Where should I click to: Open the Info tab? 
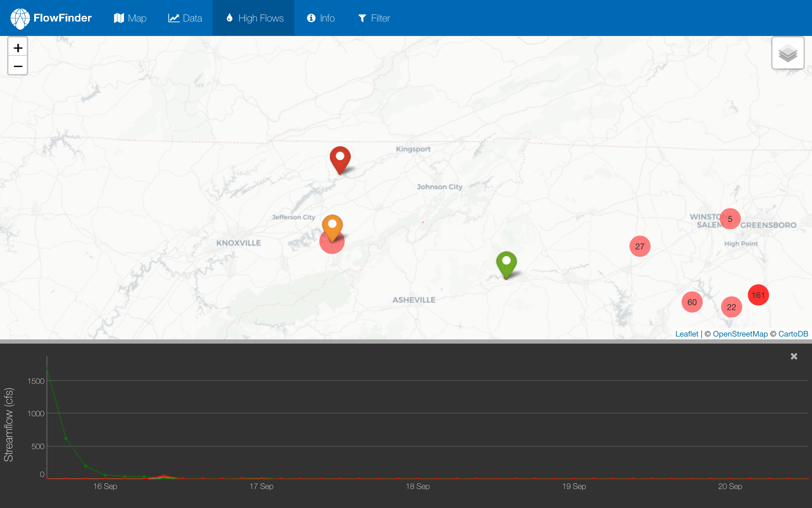pos(321,18)
